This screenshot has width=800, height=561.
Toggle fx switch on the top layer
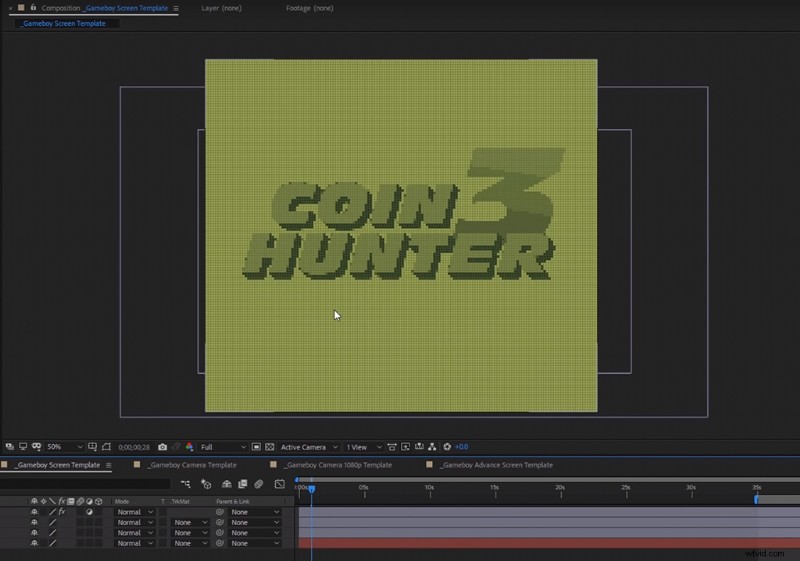tap(62, 512)
